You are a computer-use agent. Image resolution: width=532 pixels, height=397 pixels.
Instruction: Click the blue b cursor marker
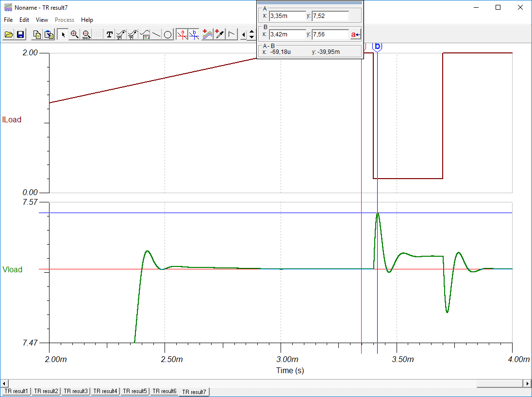(x=377, y=47)
